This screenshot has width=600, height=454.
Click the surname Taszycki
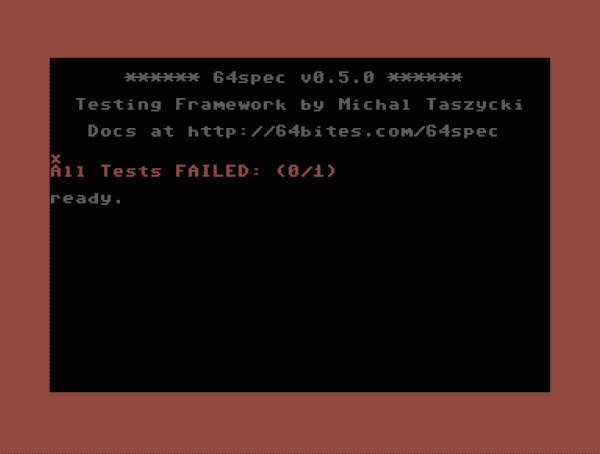[x=474, y=105]
